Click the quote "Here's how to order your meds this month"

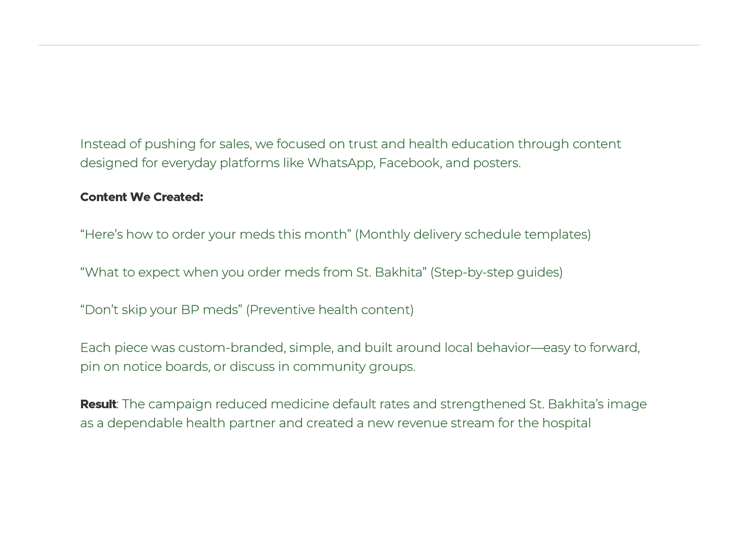(215, 235)
